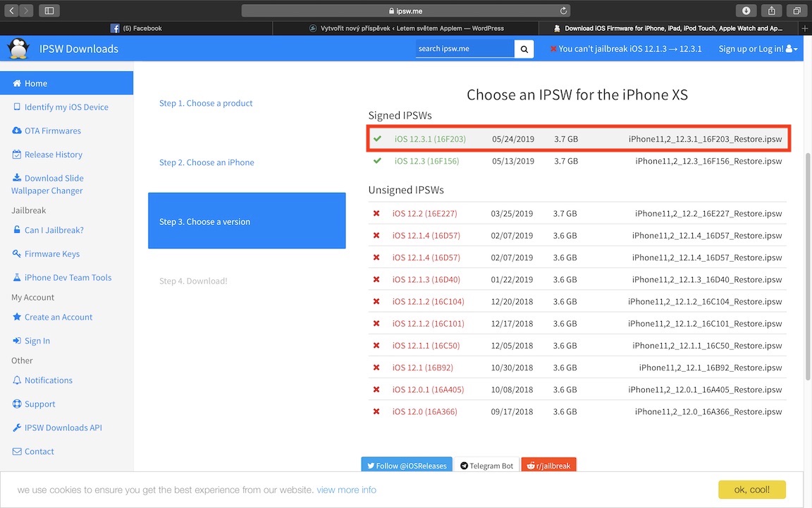Open the view more info cookie link
The height and width of the screenshot is (508, 812).
pyautogui.click(x=347, y=490)
